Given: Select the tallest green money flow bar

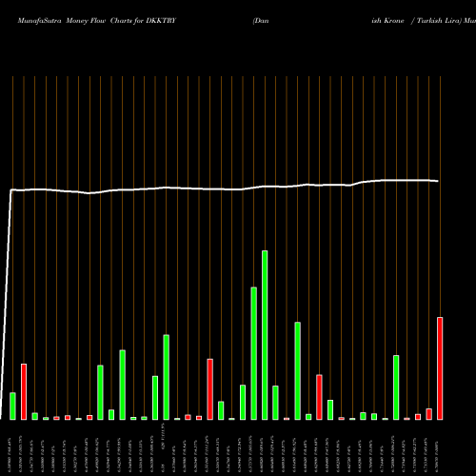Looking at the screenshot, I should (x=265, y=335).
